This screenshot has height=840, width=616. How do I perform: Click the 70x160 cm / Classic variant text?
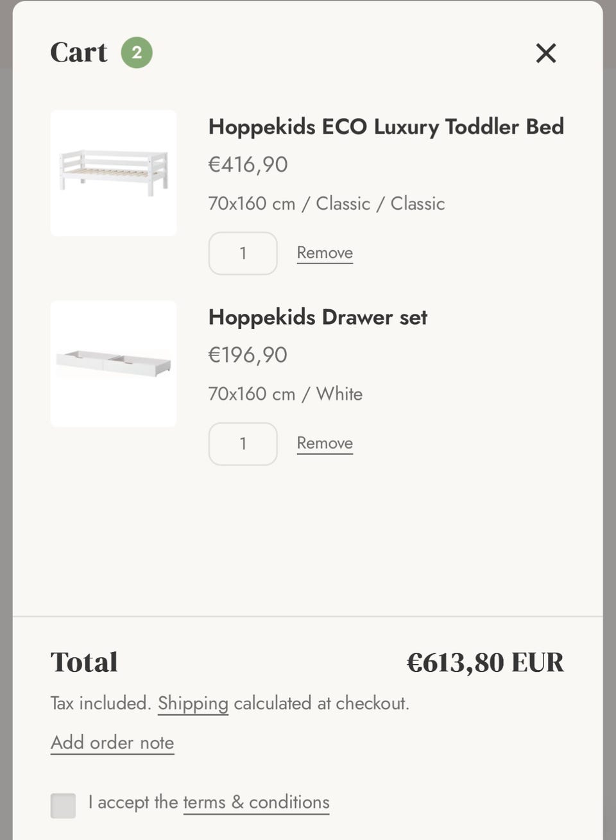[327, 203]
